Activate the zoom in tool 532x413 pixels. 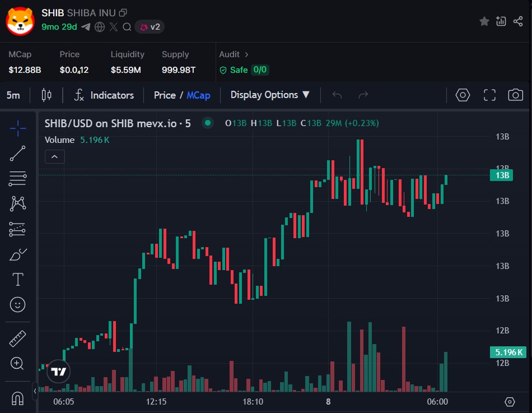[17, 364]
